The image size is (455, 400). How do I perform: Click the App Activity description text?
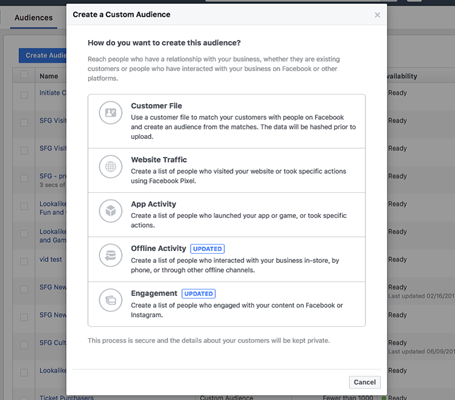coord(238,220)
